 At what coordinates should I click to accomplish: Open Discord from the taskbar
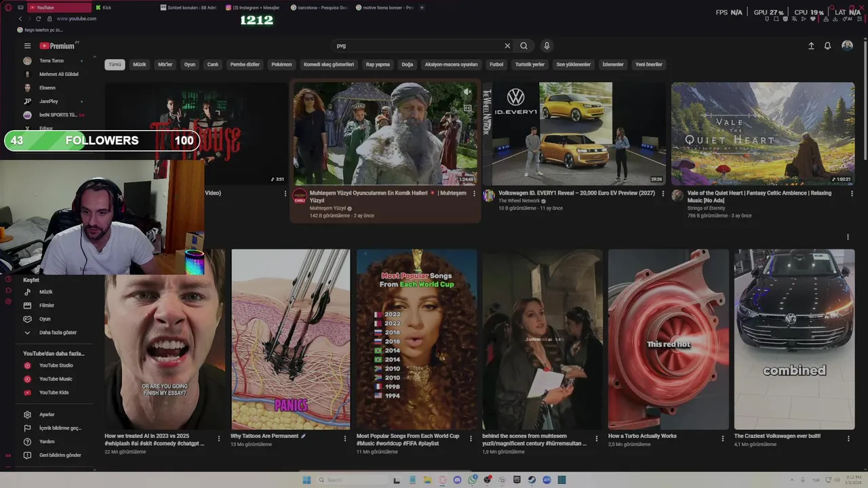(x=457, y=480)
